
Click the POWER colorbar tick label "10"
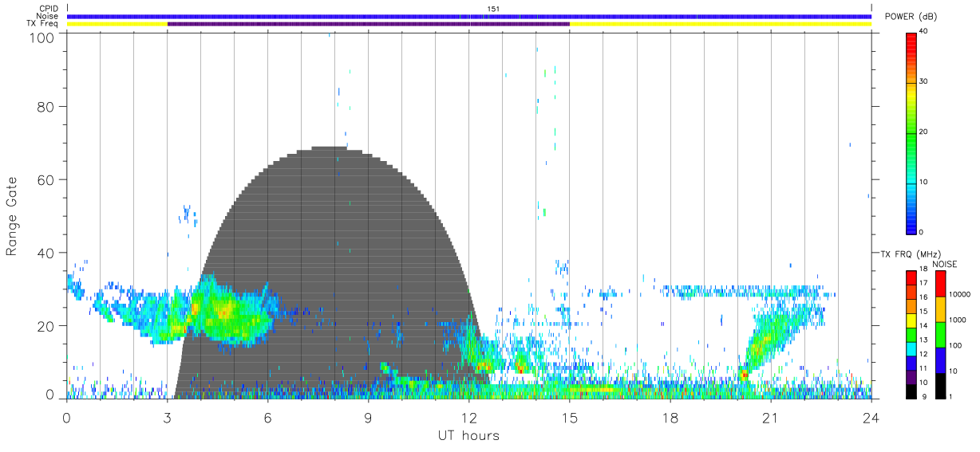923,183
